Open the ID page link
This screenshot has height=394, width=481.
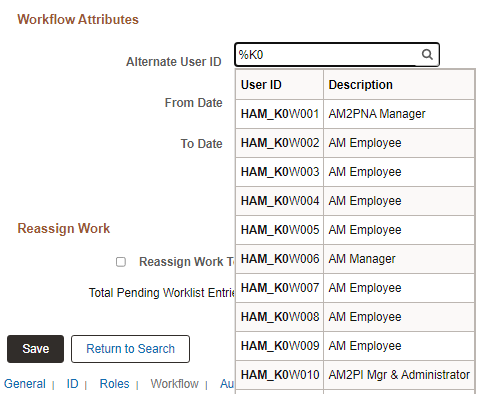coord(72,384)
